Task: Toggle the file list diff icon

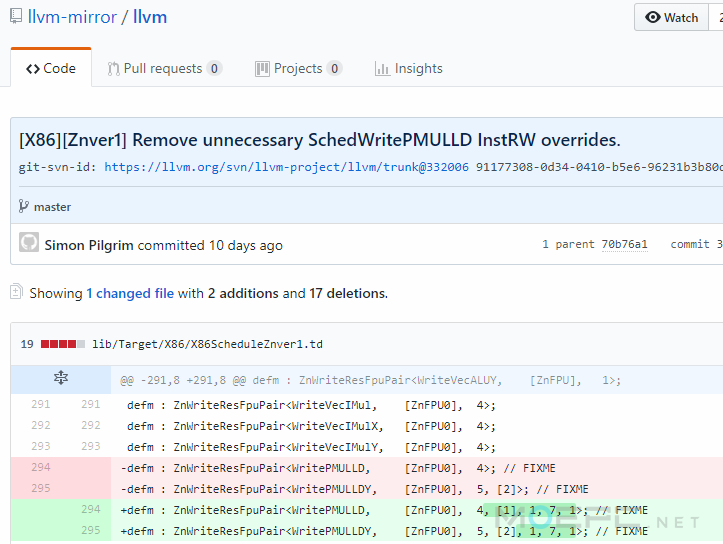Action: [x=16, y=291]
